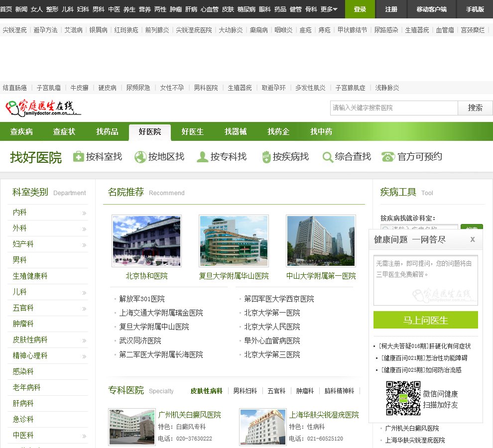Click the question text area in popup
The image size is (493, 448).
click(426, 280)
